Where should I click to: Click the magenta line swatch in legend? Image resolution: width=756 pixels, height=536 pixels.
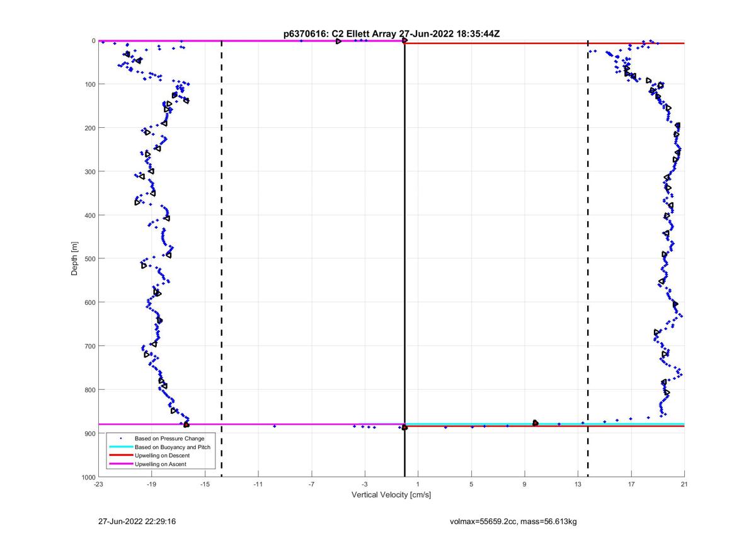pyautogui.click(x=120, y=464)
